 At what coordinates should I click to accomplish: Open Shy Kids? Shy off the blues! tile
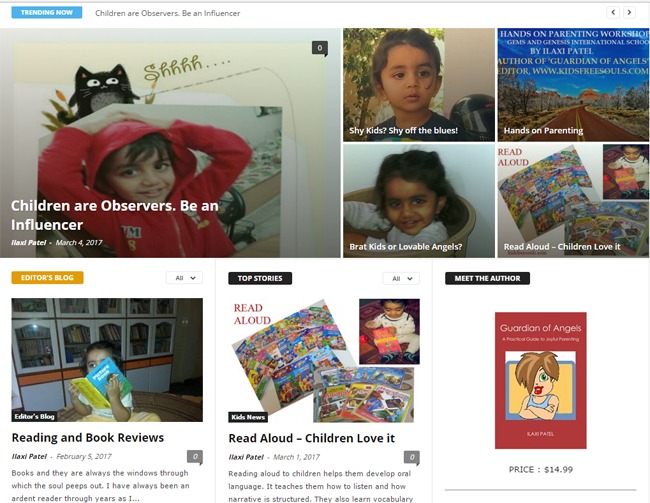click(x=419, y=85)
